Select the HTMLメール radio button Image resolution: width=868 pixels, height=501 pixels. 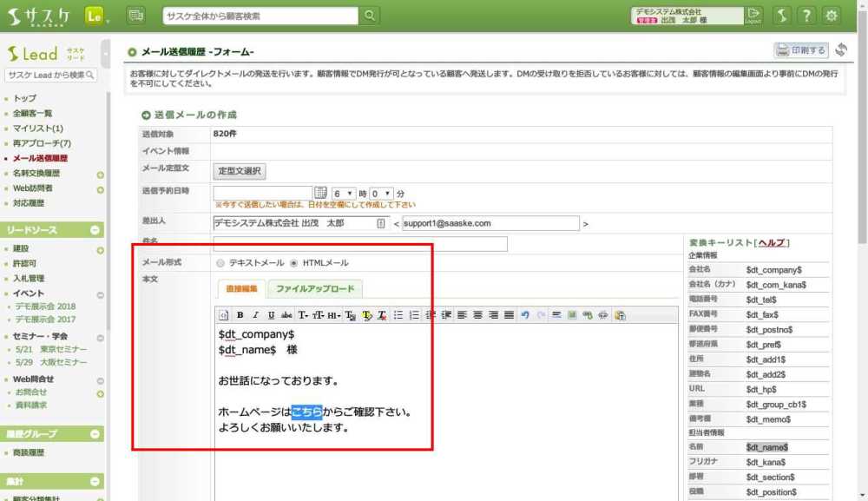coord(294,263)
